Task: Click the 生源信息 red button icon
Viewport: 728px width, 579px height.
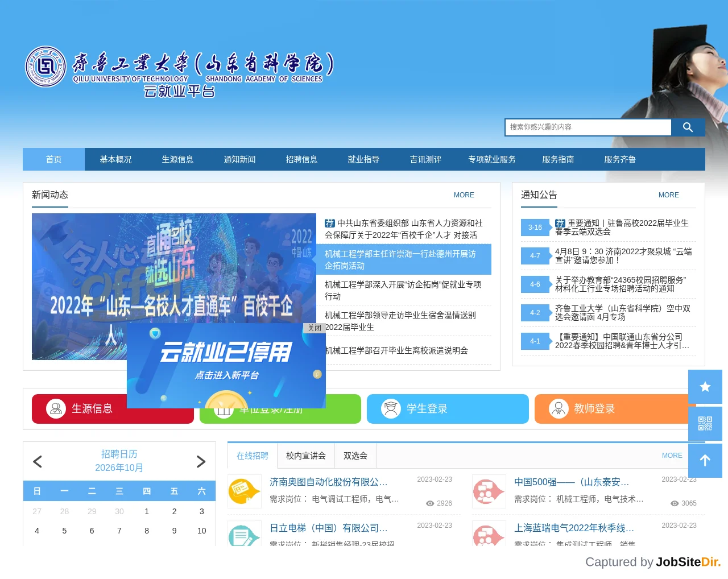Action: [56, 408]
